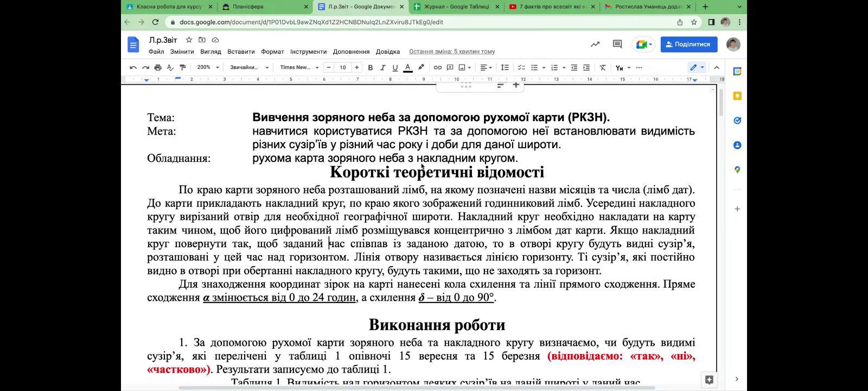
Task: Click the increase indent icon
Action: (x=586, y=67)
